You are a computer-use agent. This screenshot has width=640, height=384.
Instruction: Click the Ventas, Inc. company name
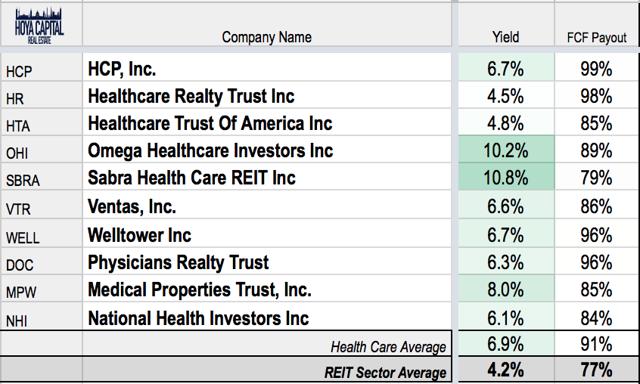132,206
